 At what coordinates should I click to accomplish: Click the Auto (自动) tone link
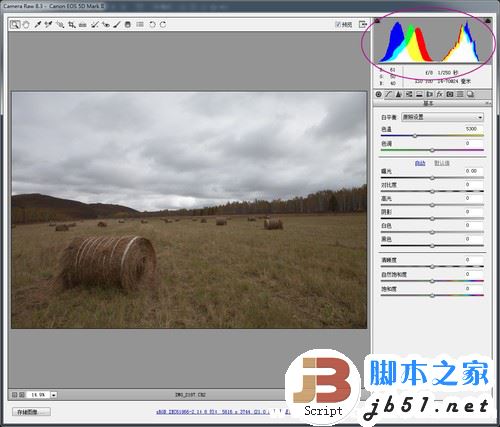coord(420,163)
